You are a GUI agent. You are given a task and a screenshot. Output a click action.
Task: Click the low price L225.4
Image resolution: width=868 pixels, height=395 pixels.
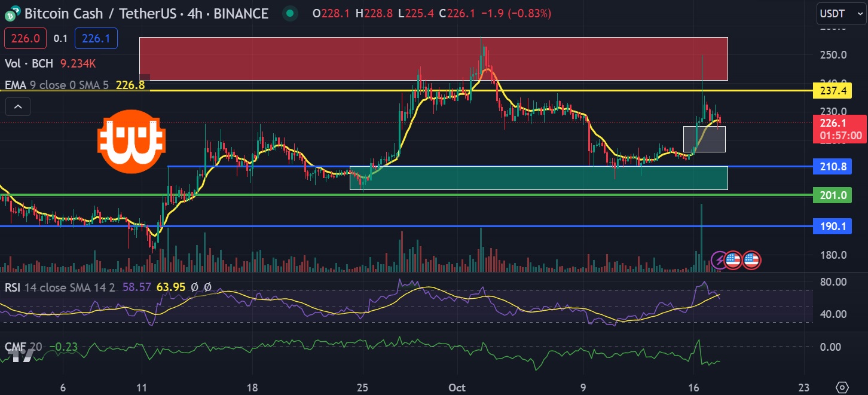coord(417,13)
